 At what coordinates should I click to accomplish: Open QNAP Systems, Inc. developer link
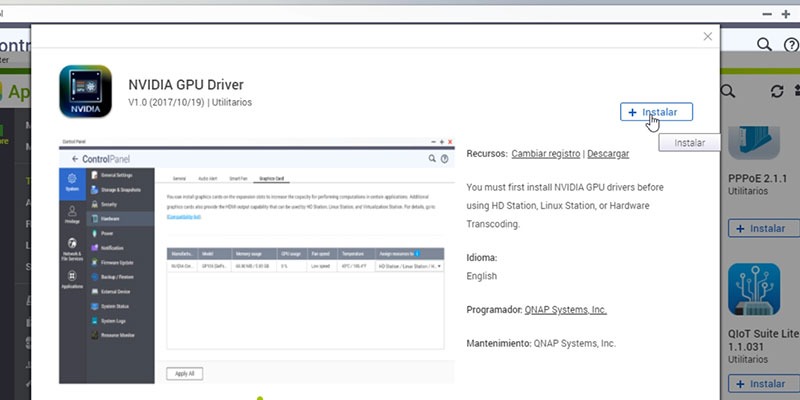566,310
